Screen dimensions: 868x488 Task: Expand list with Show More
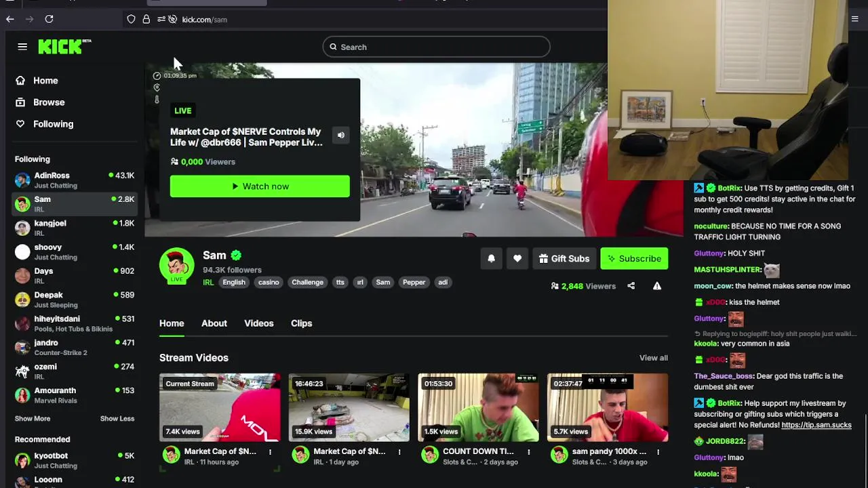coord(33,419)
